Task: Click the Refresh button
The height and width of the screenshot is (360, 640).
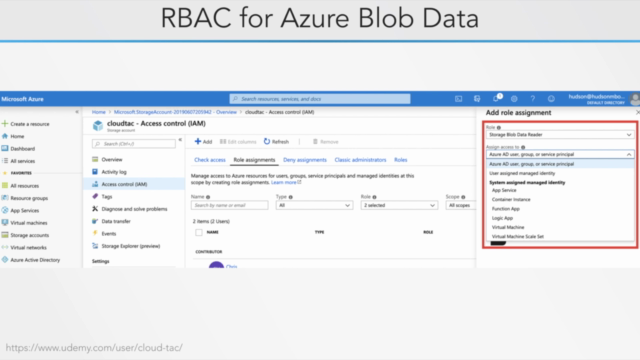Action: click(276, 142)
